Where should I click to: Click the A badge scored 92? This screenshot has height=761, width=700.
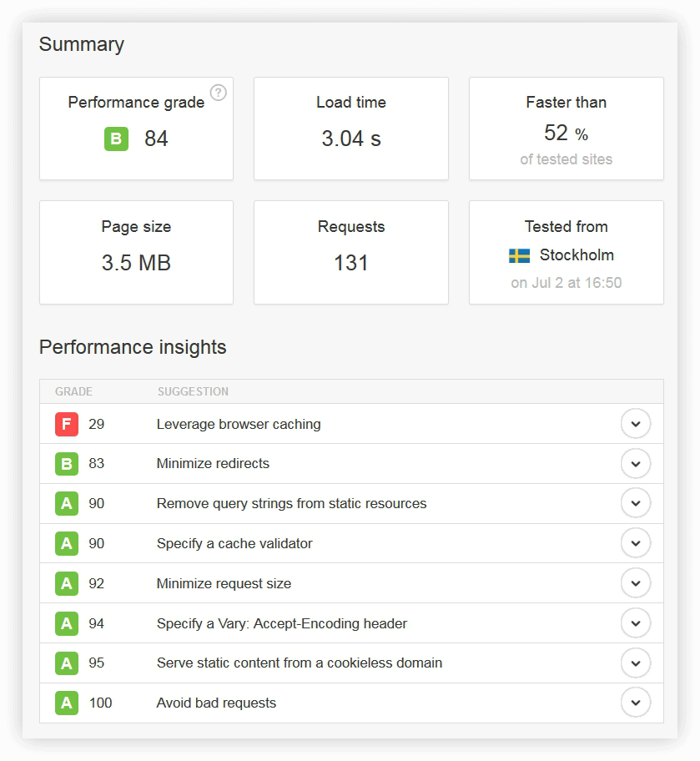[x=67, y=583]
